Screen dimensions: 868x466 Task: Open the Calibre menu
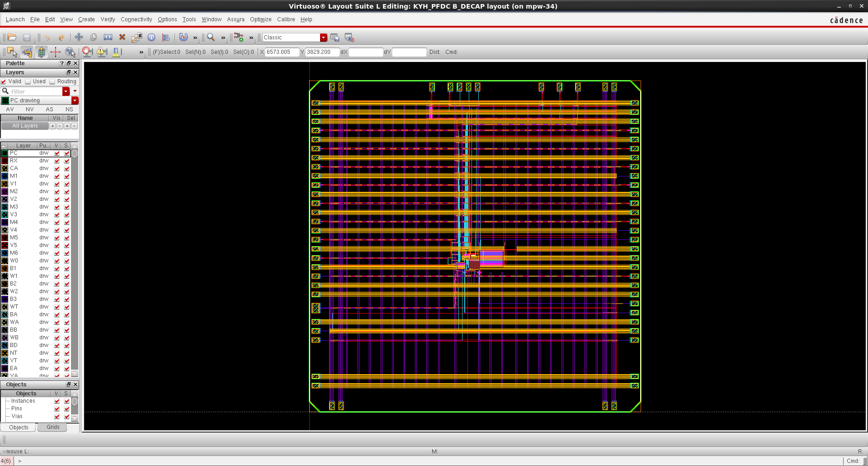pos(286,19)
